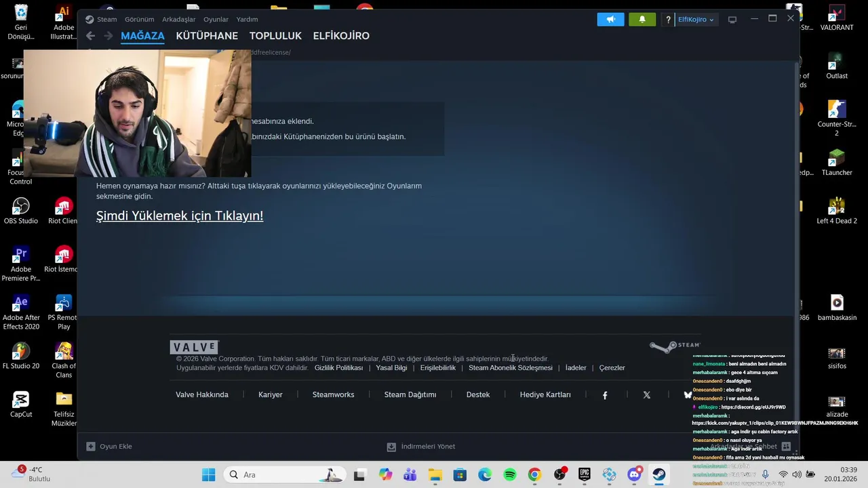The height and width of the screenshot is (488, 868).
Task: Open Erişilebilirlik link
Action: (x=438, y=368)
